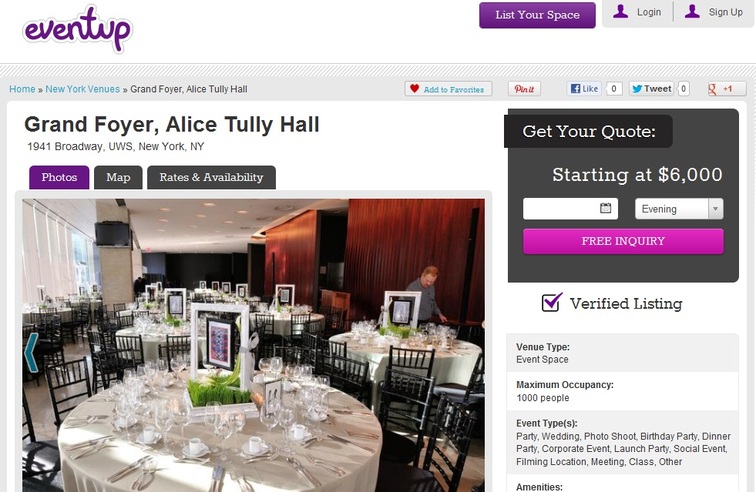Click the List Your Space button
756x492 pixels.
click(537, 15)
